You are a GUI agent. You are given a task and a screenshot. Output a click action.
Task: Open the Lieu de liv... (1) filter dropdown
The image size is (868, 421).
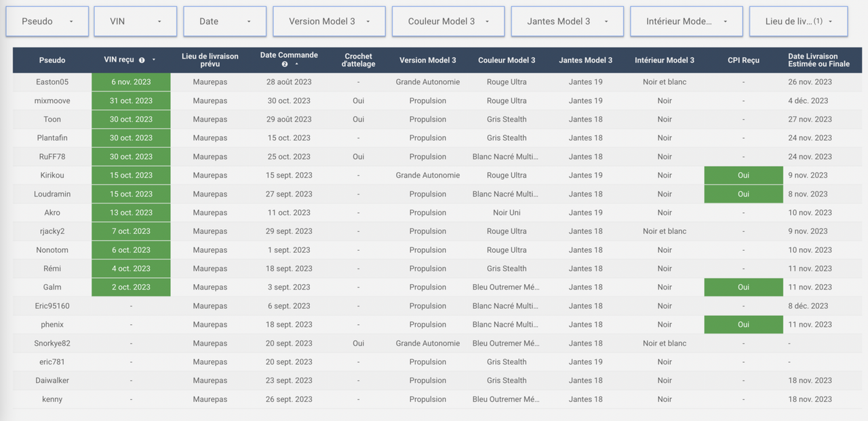pos(798,22)
